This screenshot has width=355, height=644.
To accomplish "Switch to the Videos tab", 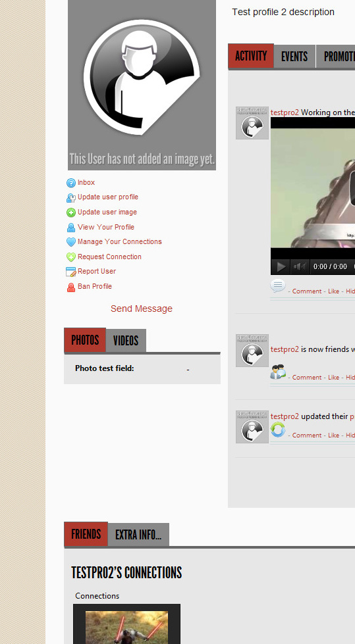I will pyautogui.click(x=126, y=341).
